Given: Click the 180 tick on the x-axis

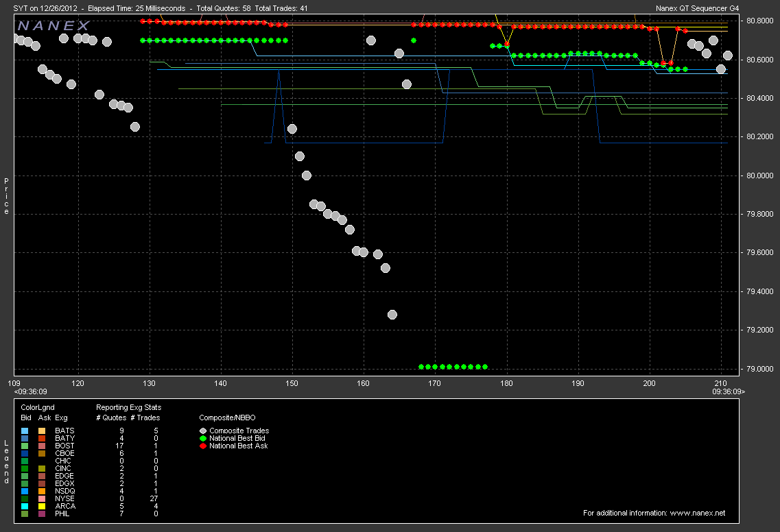Looking at the screenshot, I should click(506, 383).
